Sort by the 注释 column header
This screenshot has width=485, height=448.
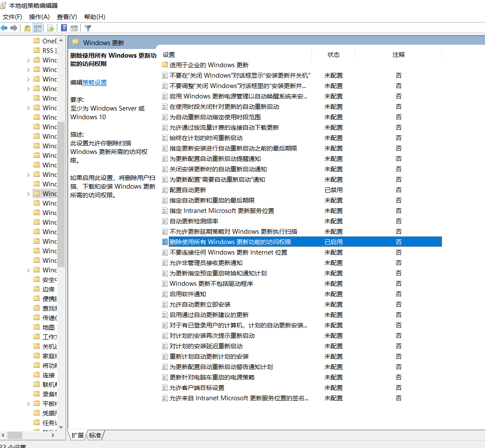point(398,55)
